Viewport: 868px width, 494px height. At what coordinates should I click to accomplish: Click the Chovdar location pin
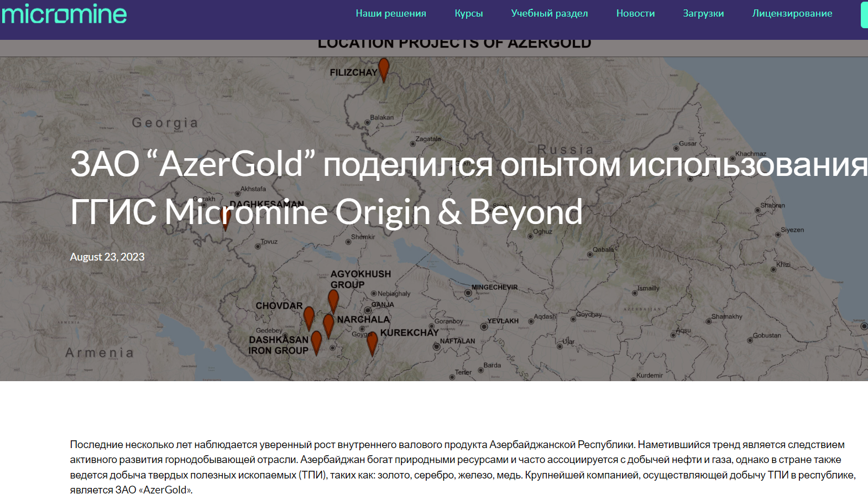309,317
